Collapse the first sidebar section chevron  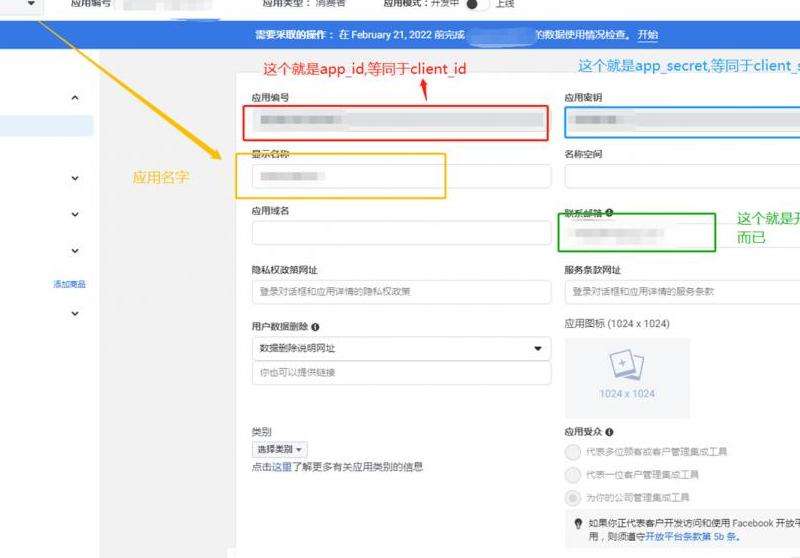[x=75, y=97]
